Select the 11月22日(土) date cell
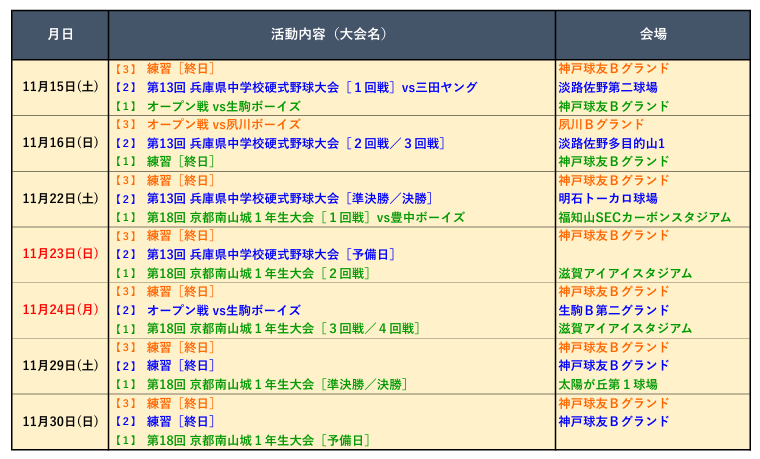Screen dimensions: 760x459 [60, 199]
